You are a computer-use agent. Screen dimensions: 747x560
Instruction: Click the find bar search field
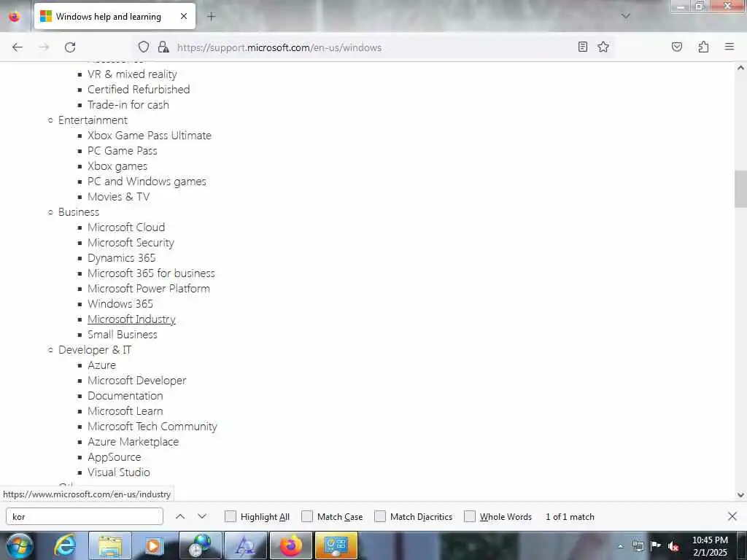click(85, 517)
